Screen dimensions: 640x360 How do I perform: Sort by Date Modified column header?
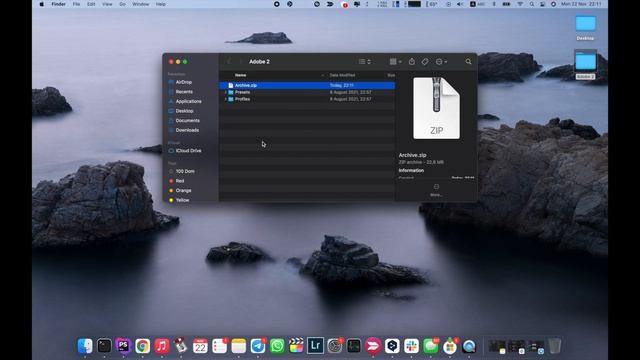coord(342,75)
